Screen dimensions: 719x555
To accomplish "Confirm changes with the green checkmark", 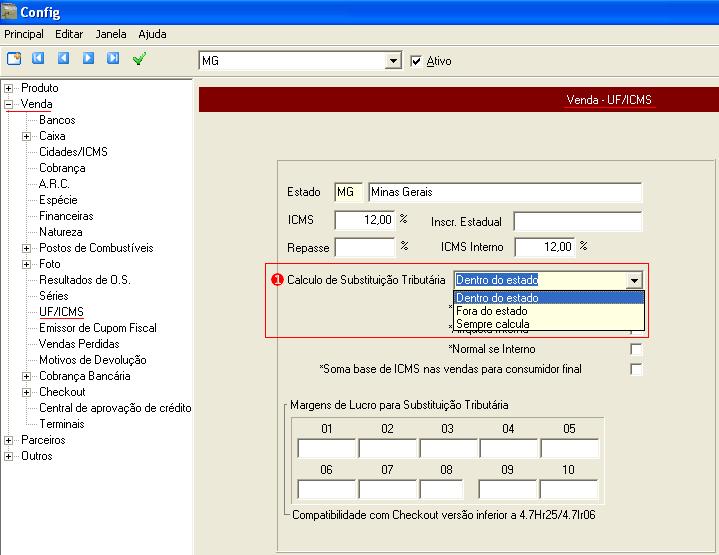I will click(x=139, y=59).
